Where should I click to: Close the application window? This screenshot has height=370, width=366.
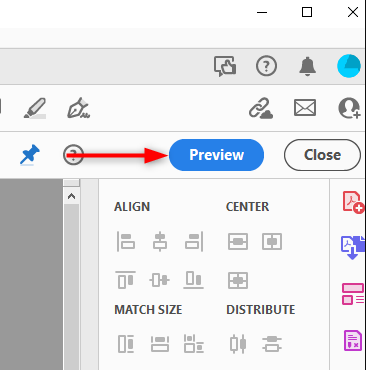(353, 12)
